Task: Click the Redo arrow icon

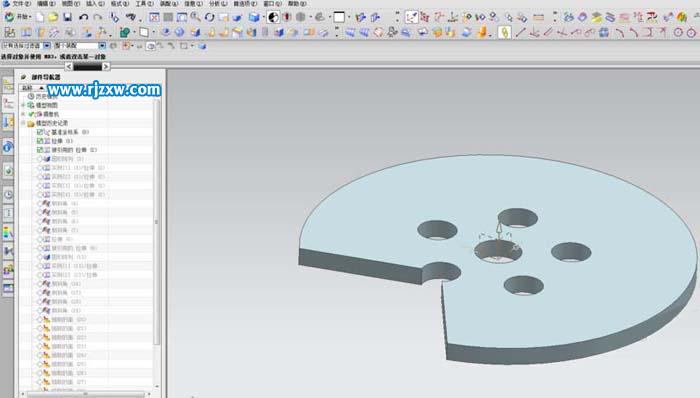Action: click(x=97, y=17)
